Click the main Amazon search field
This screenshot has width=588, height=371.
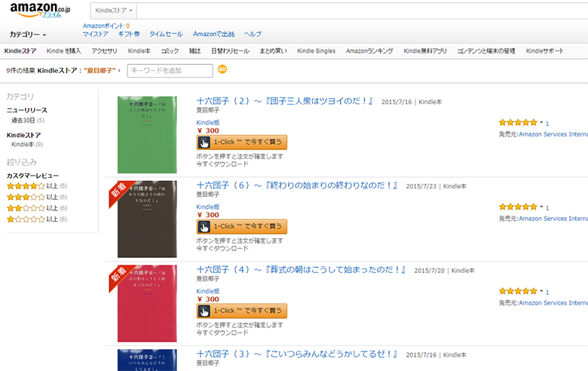click(363, 11)
